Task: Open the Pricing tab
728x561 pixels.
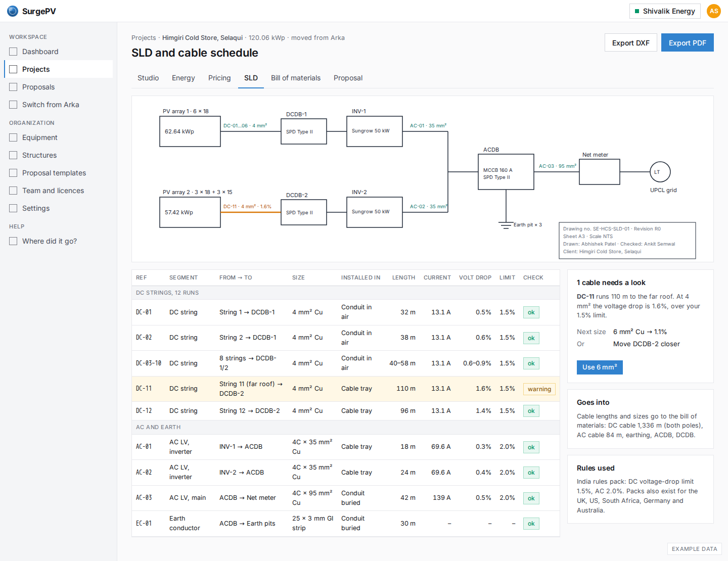Action: 219,78
